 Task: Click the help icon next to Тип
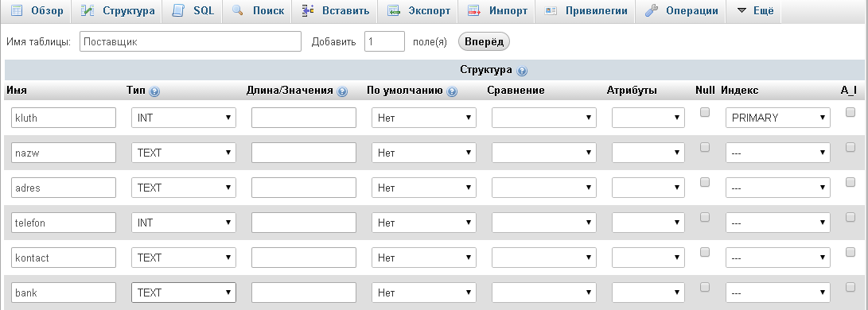pos(154,91)
